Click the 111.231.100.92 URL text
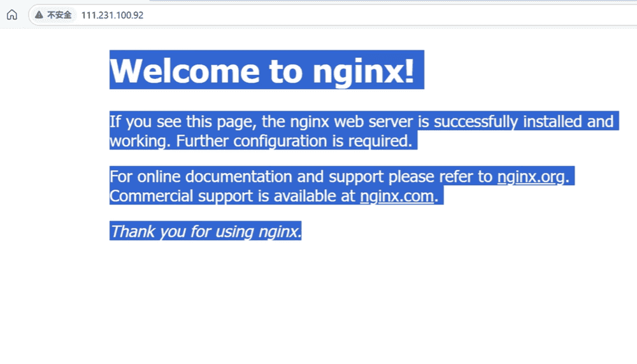This screenshot has height=364, width=637. [112, 15]
